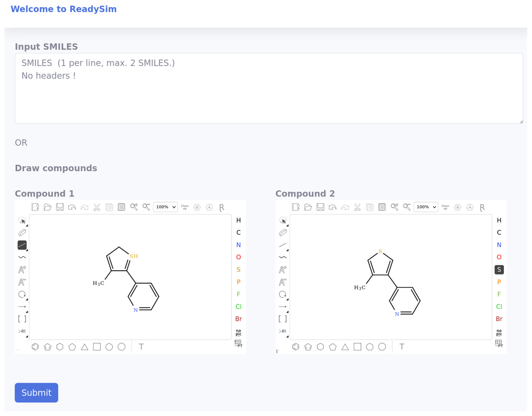Open the 100% zoom dropdown in Compound 1

(x=165, y=207)
